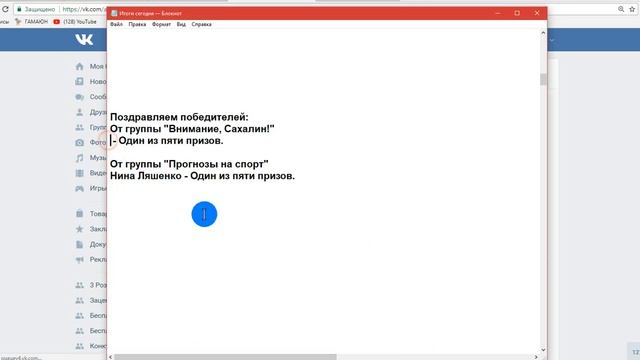The image size is (640, 360).
Task: Open the Формат menu in Notepad
Action: (x=161, y=24)
